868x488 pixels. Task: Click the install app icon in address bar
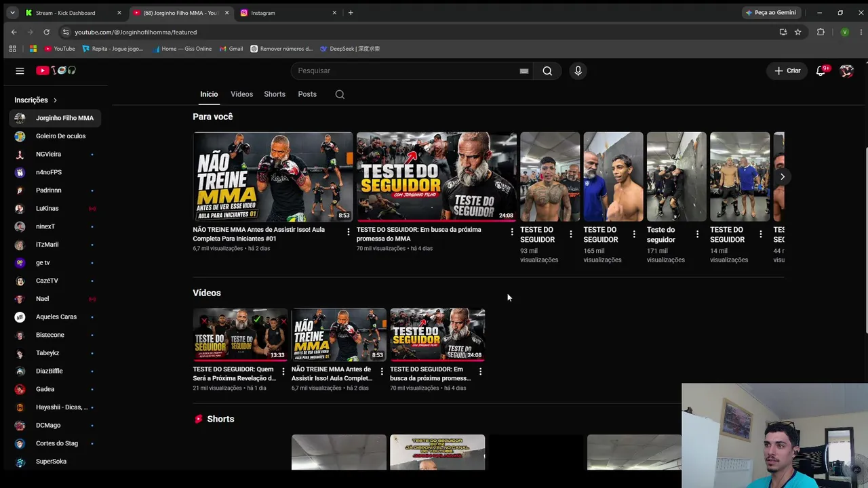(x=783, y=32)
